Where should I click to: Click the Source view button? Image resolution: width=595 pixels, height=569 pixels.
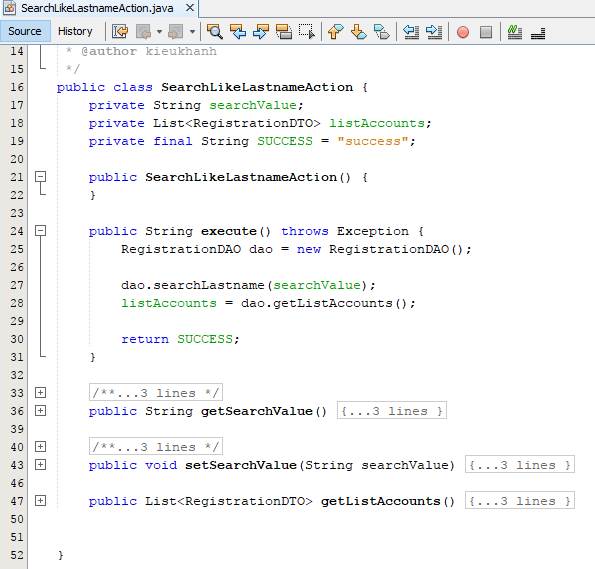tap(25, 31)
